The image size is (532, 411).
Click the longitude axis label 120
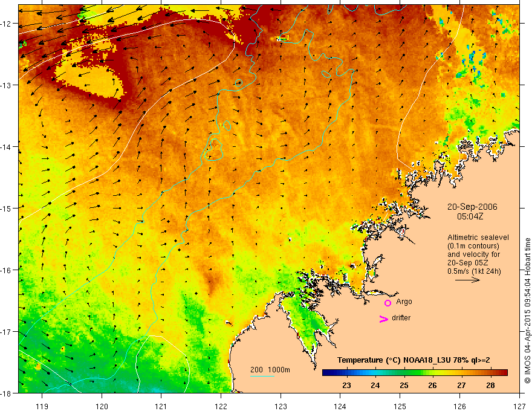pos(102,406)
